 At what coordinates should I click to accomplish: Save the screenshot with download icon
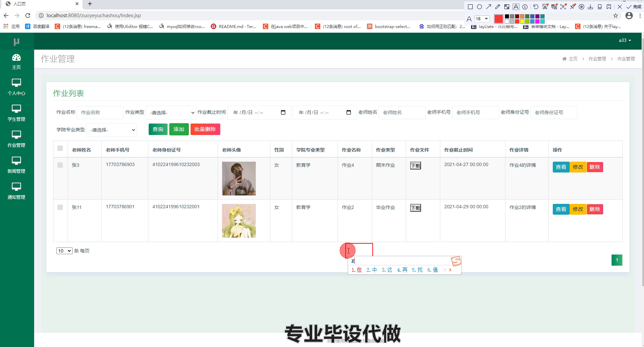591,7
